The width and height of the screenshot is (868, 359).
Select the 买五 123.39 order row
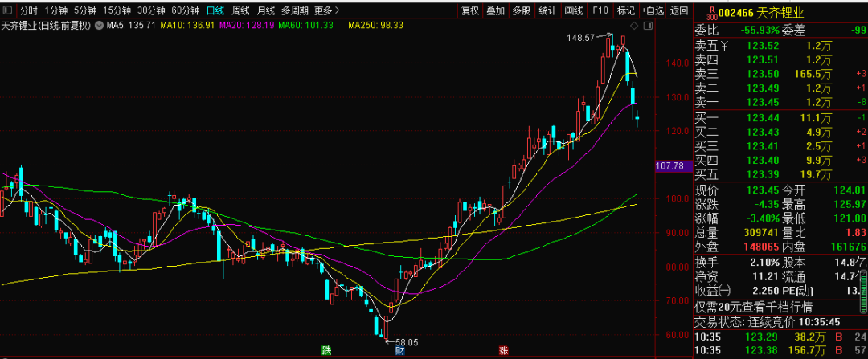(780, 175)
